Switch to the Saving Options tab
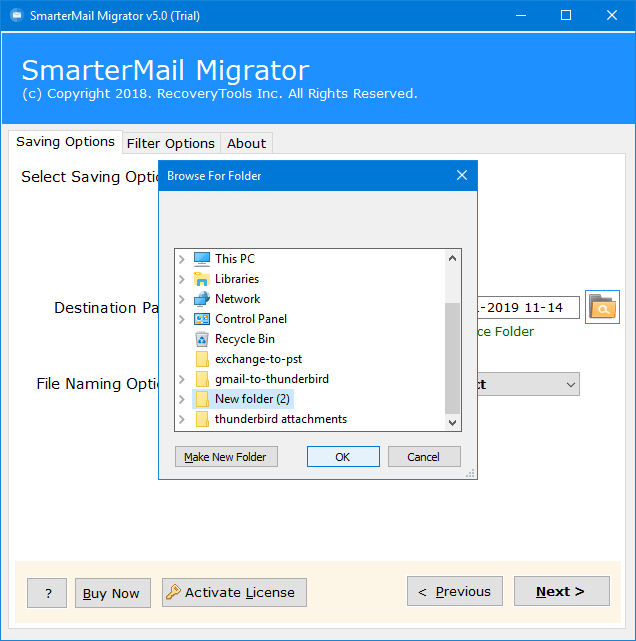The image size is (636, 641). click(65, 142)
